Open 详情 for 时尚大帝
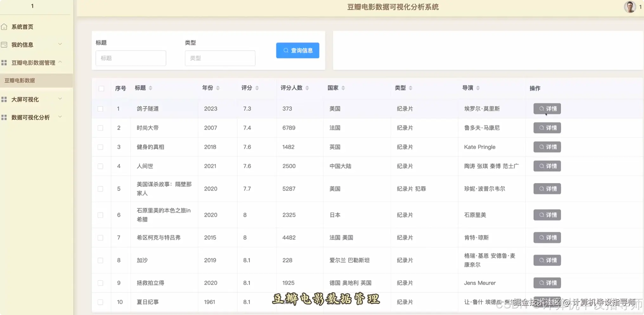This screenshot has width=644, height=315. click(x=547, y=128)
